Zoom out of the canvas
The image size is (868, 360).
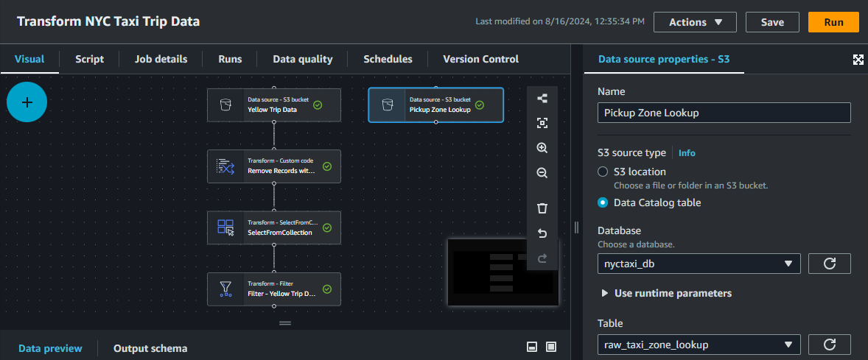tap(542, 172)
